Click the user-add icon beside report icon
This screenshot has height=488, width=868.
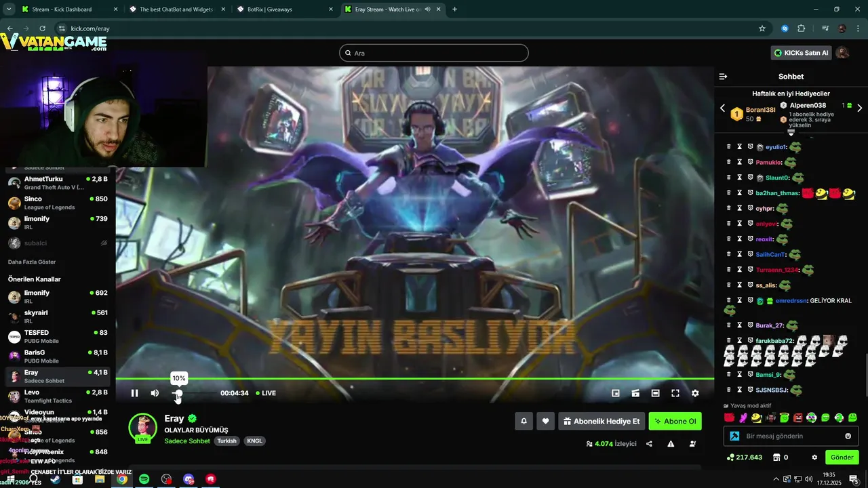coord(692,444)
